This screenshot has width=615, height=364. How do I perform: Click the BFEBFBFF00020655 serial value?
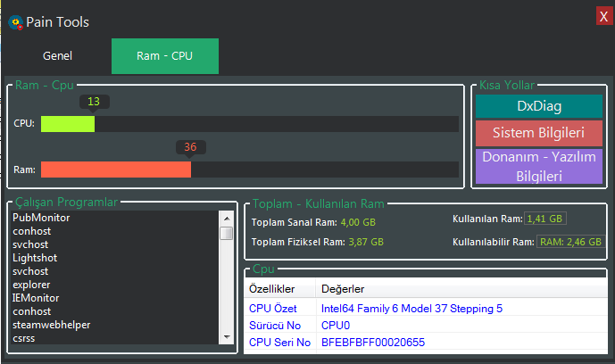(x=373, y=343)
